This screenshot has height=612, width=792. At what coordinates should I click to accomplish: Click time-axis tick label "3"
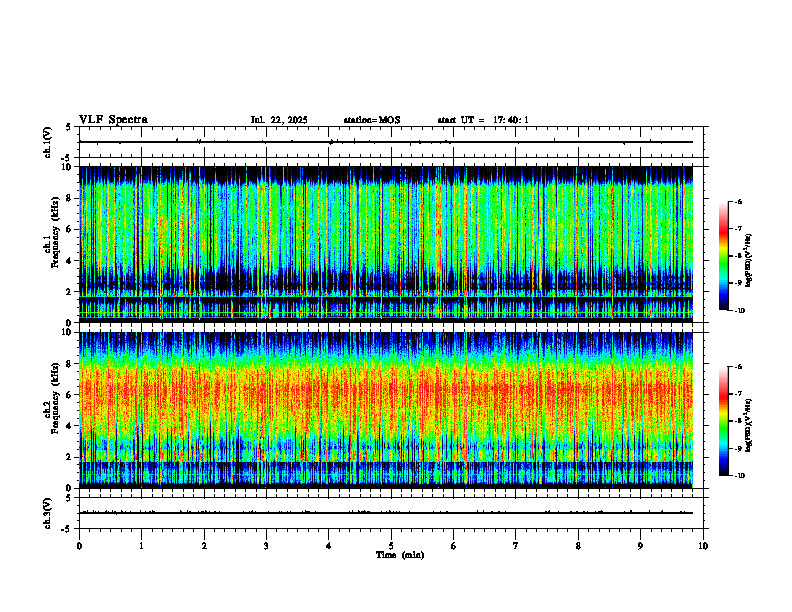[266, 546]
